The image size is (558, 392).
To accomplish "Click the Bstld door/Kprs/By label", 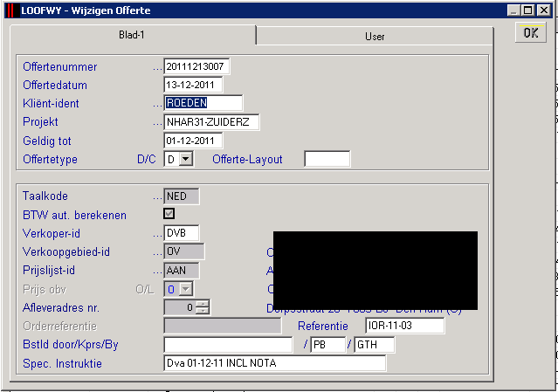I will pos(71,345).
